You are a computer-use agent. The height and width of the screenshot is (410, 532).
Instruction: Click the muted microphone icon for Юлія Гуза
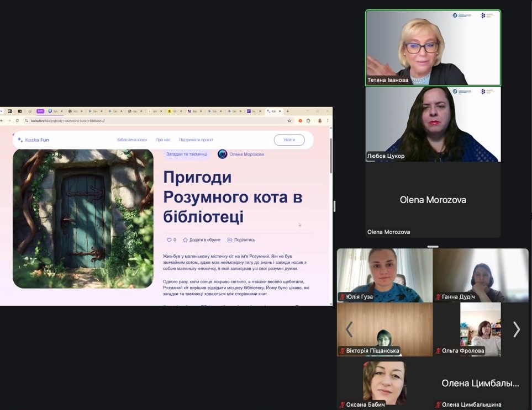(x=342, y=297)
